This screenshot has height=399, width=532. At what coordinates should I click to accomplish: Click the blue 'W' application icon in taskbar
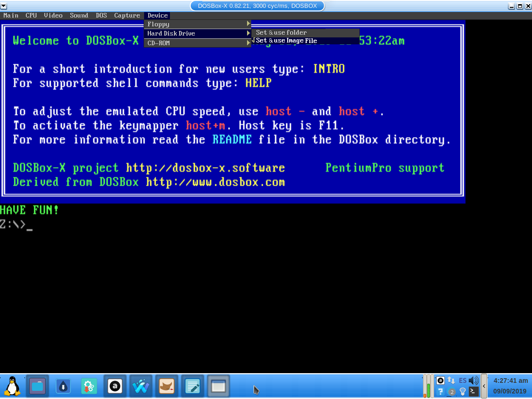click(141, 386)
